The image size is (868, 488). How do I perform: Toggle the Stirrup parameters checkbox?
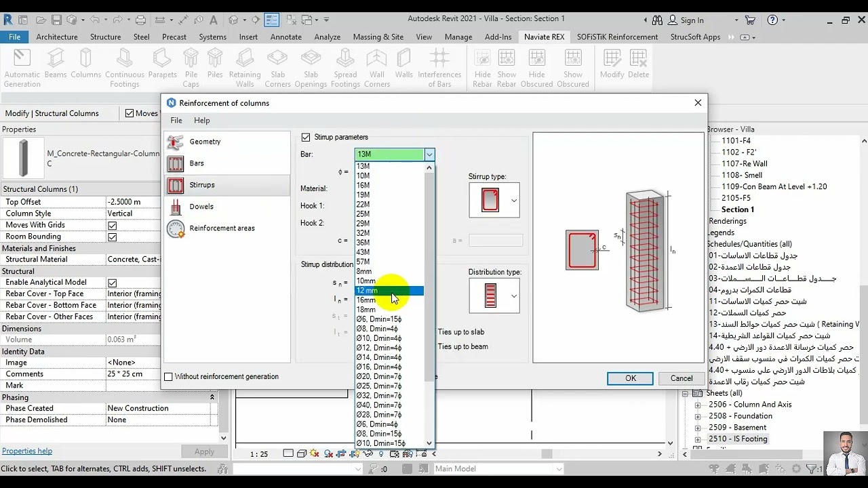[x=306, y=137]
